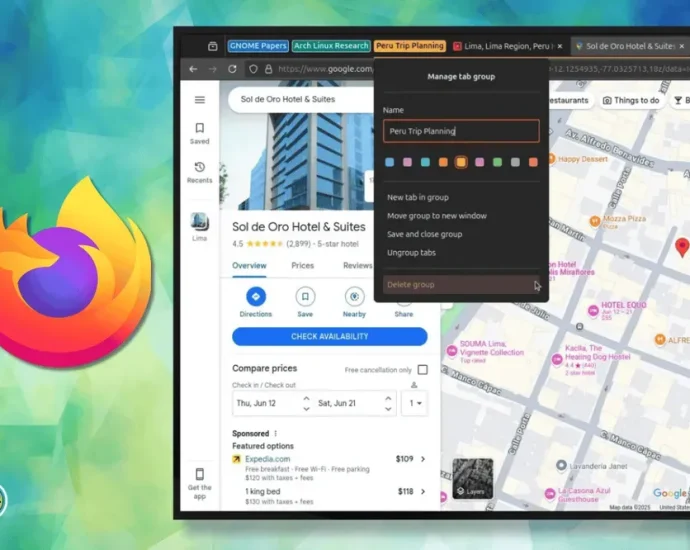Click the Peru Trip Planning tab group

[410, 46]
